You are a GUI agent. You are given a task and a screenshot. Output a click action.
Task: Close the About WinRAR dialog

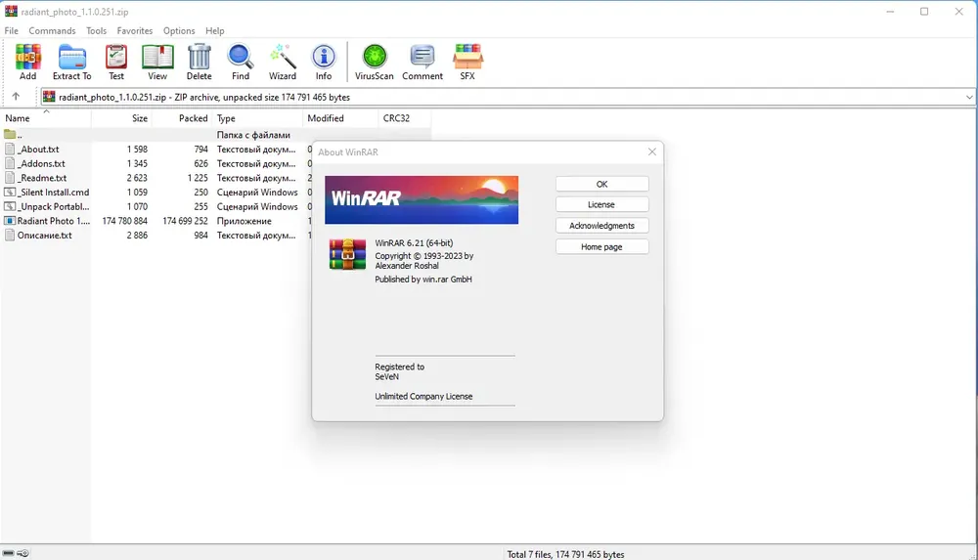coord(651,151)
